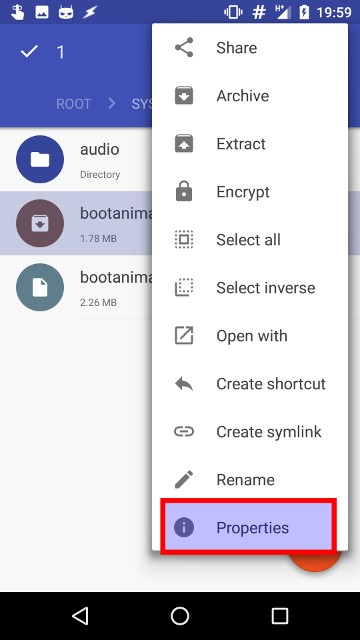
Task: Tap the checkmark to finish selection
Action: click(x=29, y=51)
